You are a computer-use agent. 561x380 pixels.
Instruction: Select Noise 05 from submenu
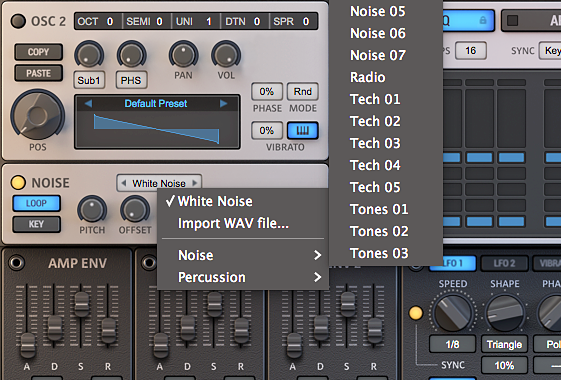(386, 11)
